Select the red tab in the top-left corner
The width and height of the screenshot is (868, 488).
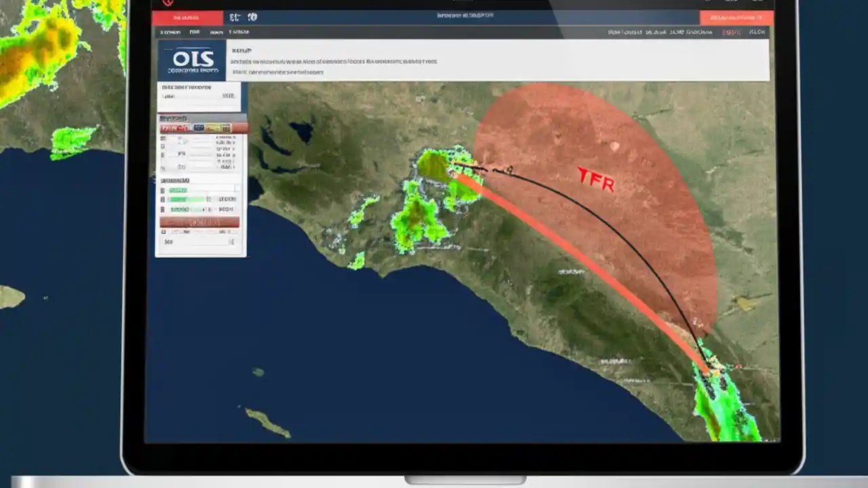[188, 17]
